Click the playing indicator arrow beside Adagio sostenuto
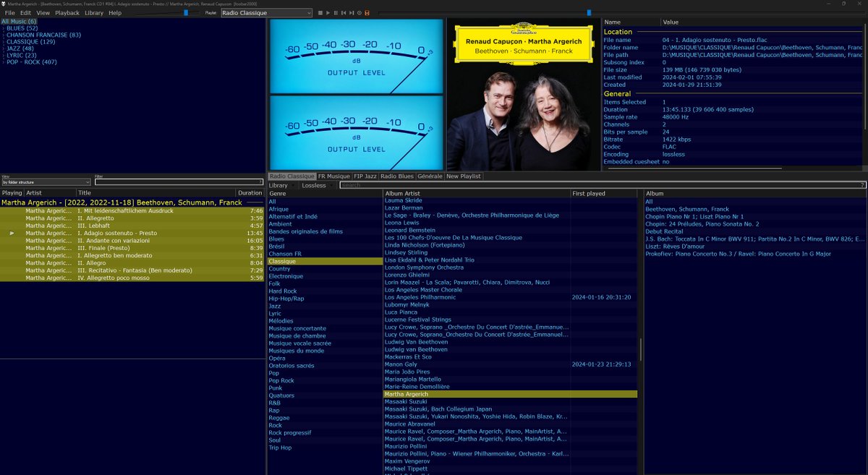The width and height of the screenshot is (868, 475). tap(12, 234)
